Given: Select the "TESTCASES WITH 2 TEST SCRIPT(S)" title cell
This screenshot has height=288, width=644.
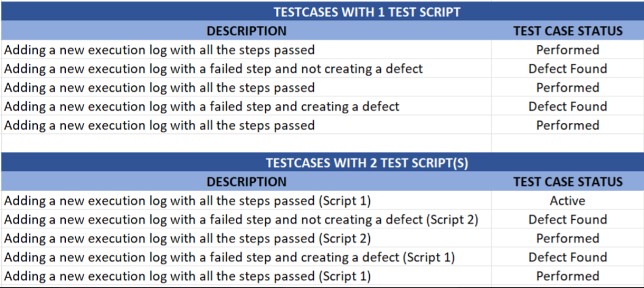Looking at the screenshot, I should click(322, 163).
